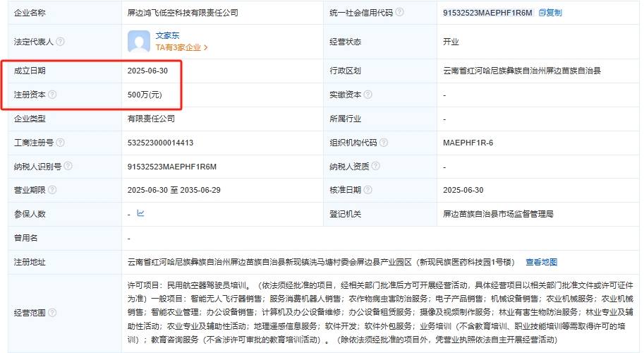The width and height of the screenshot is (644, 353).
Task: Select registration authority 屏边苗族自治县市场监督管理局
Action: tap(498, 214)
